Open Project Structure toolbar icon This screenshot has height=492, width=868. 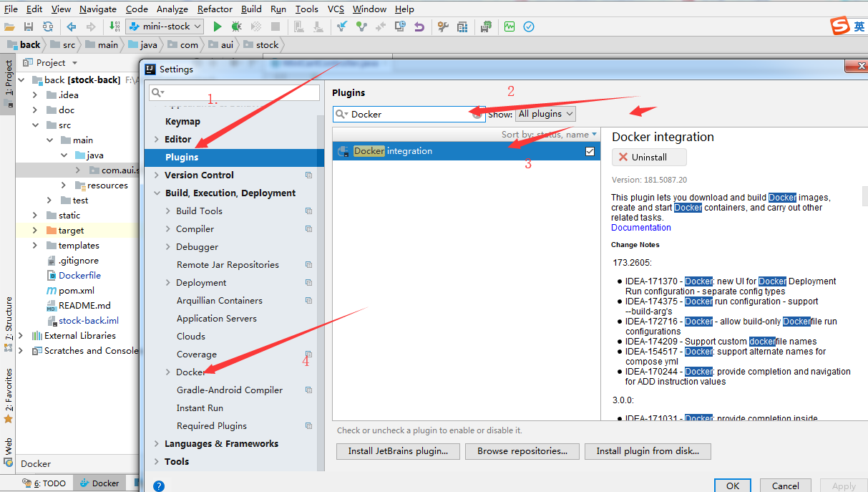coord(462,26)
